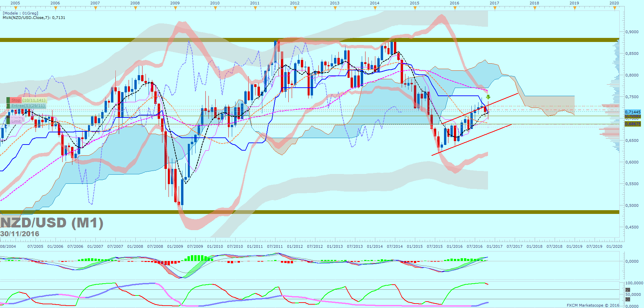This screenshot has height=308, width=644.
Task: Click the 01/2012 date axis label
Action: pyautogui.click(x=295, y=246)
